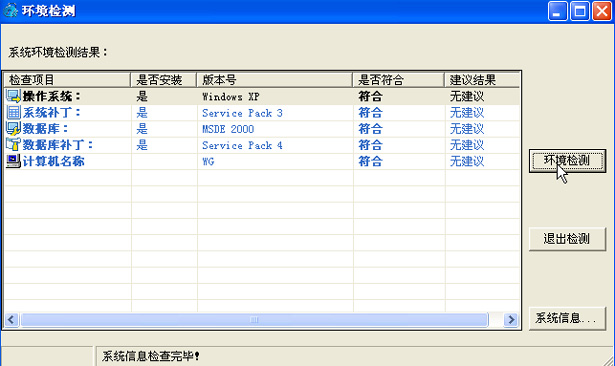Click the horizontal scrollbar right arrow
Image resolution: width=615 pixels, height=366 pixels.
click(511, 320)
